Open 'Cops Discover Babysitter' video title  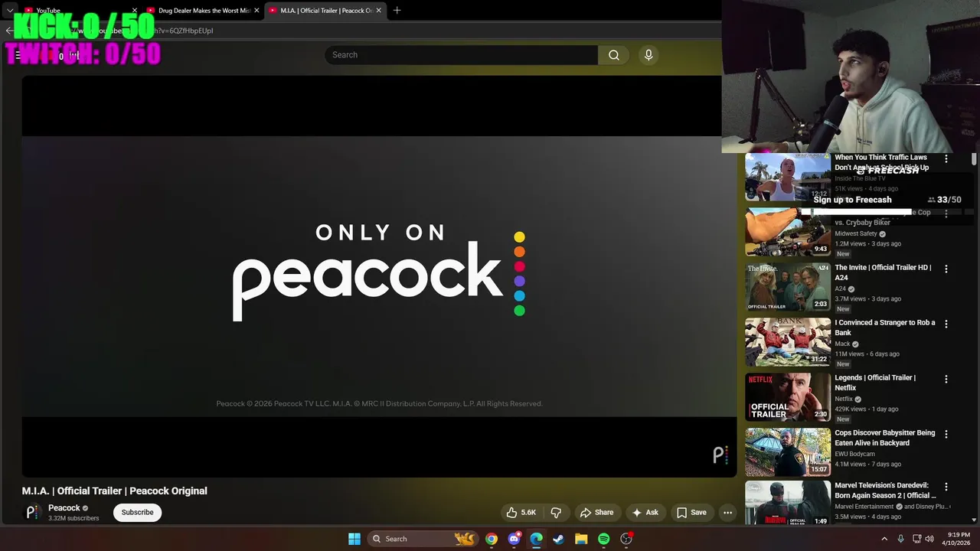point(885,438)
